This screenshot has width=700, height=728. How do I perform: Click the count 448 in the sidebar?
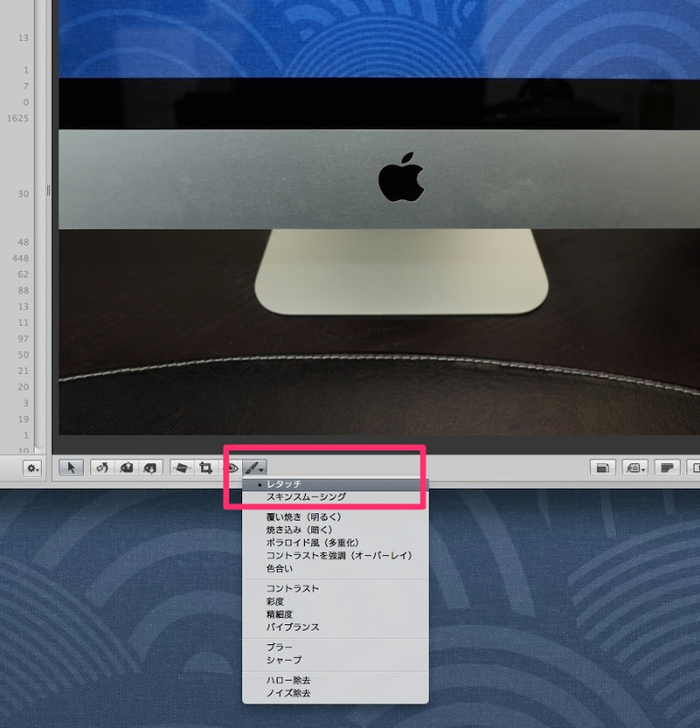(x=20, y=258)
